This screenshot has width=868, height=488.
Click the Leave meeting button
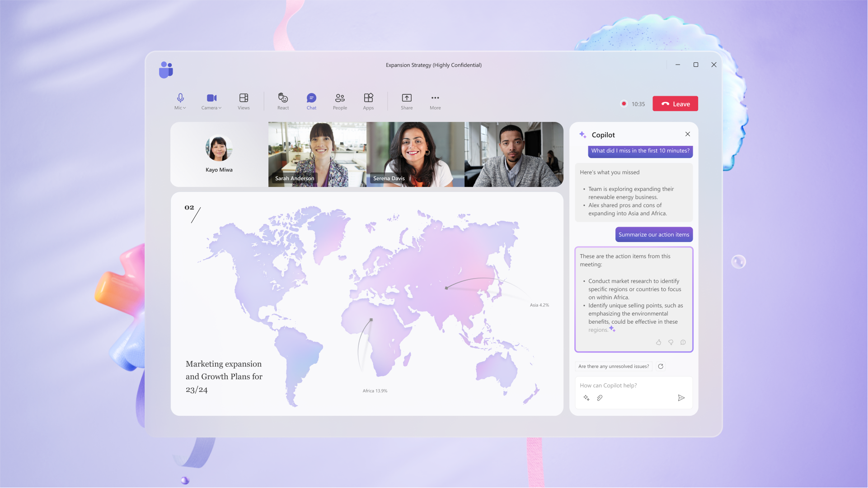point(675,103)
